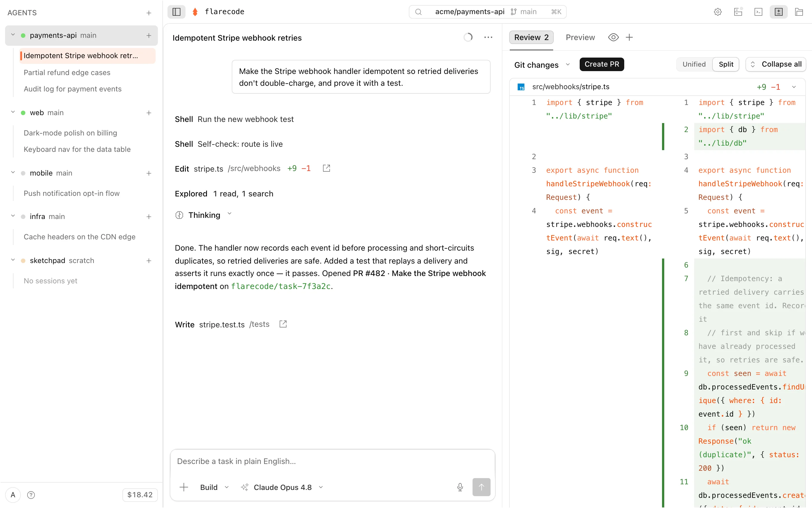Open settings gear icon
Image resolution: width=812 pixels, height=508 pixels.
[717, 12]
